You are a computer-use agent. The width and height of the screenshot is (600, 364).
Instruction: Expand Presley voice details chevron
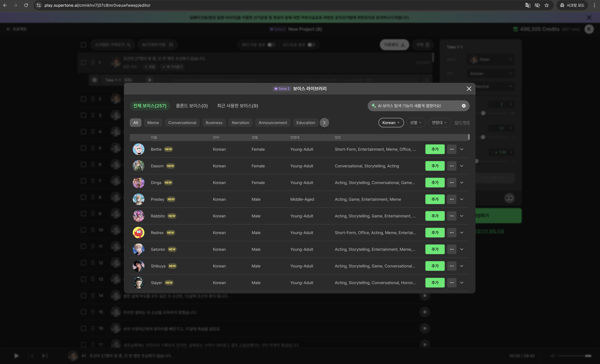point(461,199)
